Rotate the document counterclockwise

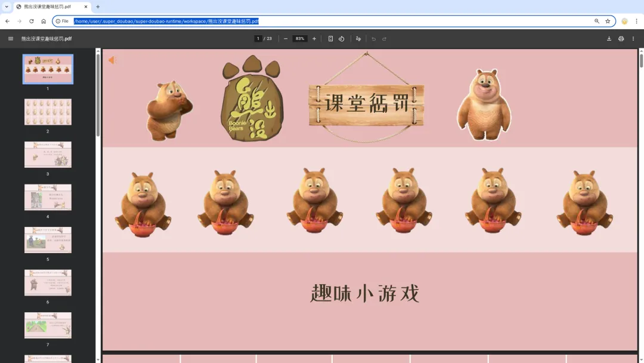tap(341, 39)
